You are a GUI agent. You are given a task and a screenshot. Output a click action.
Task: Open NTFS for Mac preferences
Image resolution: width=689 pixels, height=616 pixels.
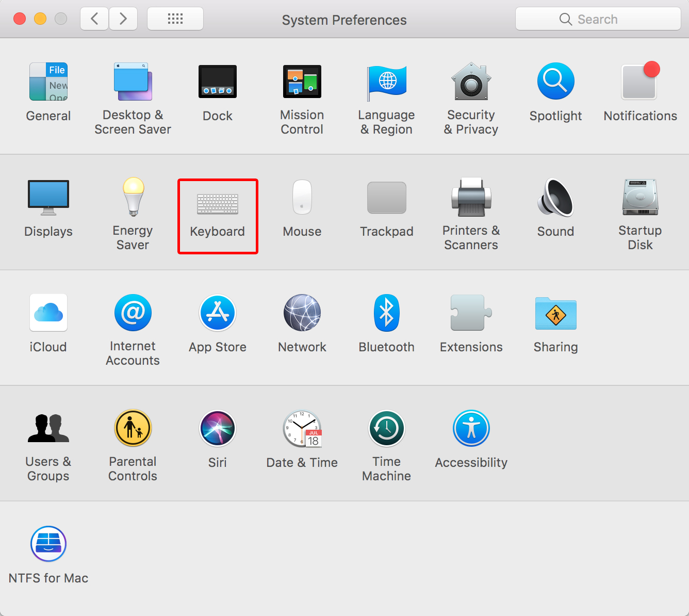pyautogui.click(x=48, y=544)
